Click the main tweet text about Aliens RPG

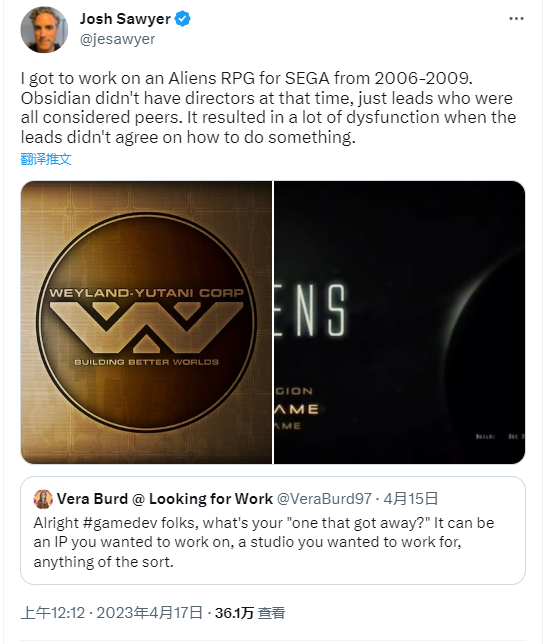(x=269, y=108)
